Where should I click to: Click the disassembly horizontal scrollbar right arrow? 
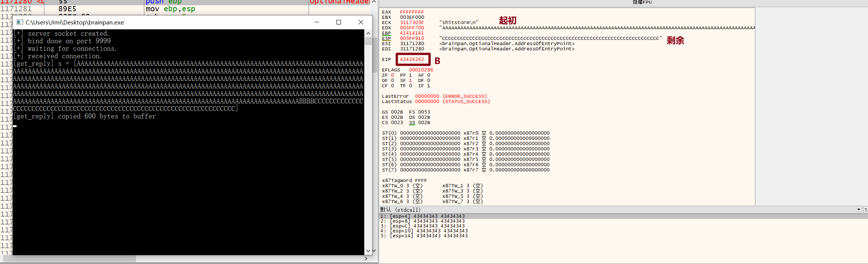pyautogui.click(x=366, y=259)
